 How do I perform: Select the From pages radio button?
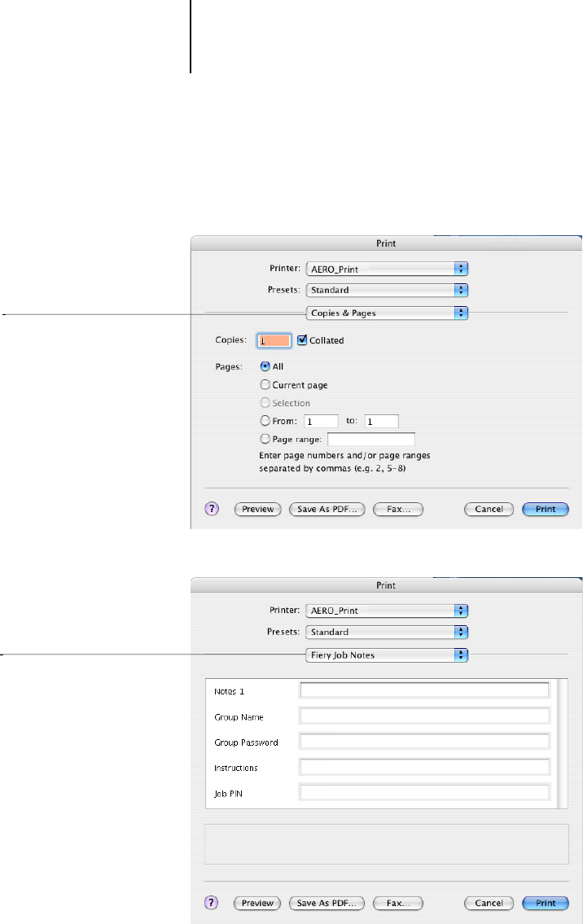pos(265,421)
